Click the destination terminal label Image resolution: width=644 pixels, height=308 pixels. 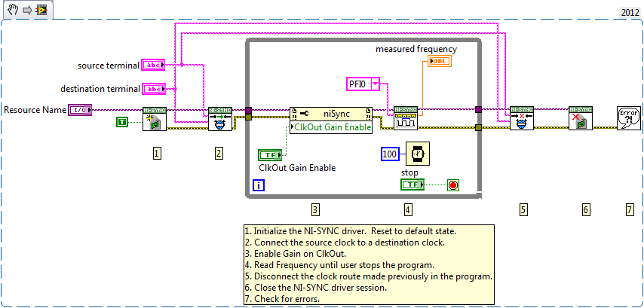point(100,89)
